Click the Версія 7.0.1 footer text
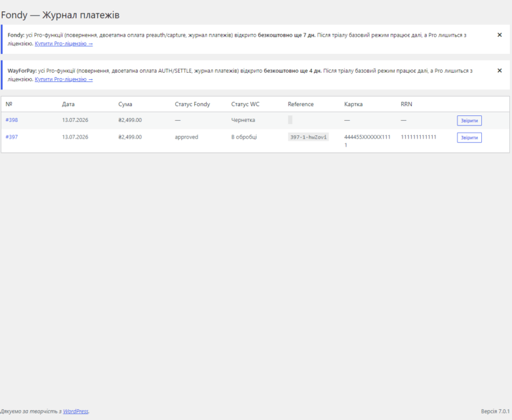The height and width of the screenshot is (420, 512). point(495,411)
